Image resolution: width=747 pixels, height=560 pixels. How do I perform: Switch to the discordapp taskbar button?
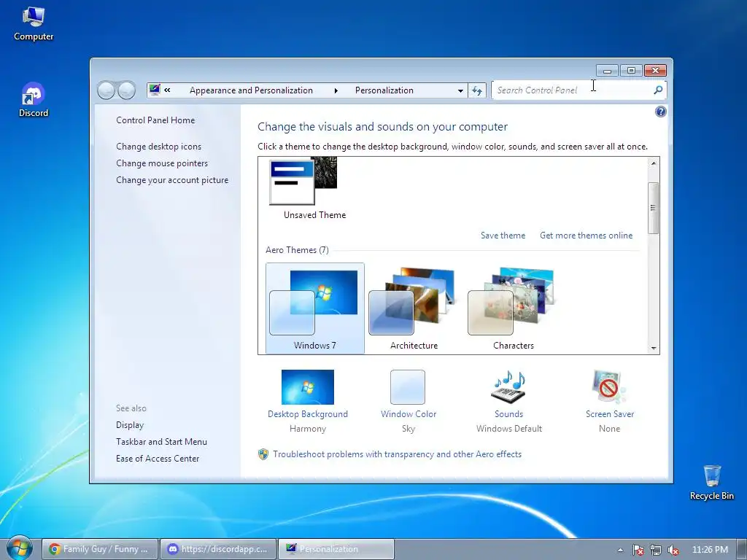(218, 549)
